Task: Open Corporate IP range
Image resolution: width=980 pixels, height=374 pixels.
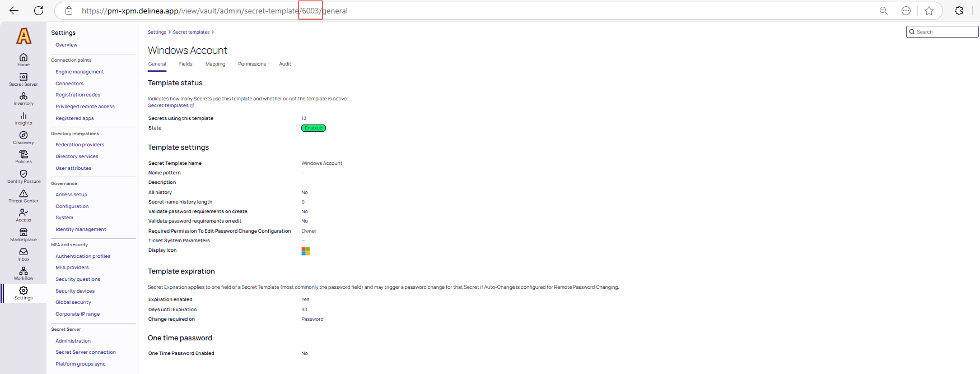Action: click(x=77, y=314)
